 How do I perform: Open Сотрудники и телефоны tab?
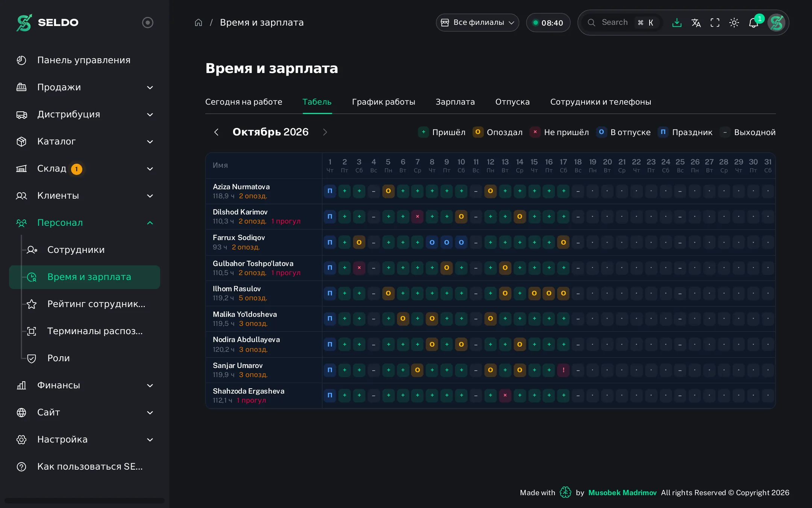click(601, 102)
